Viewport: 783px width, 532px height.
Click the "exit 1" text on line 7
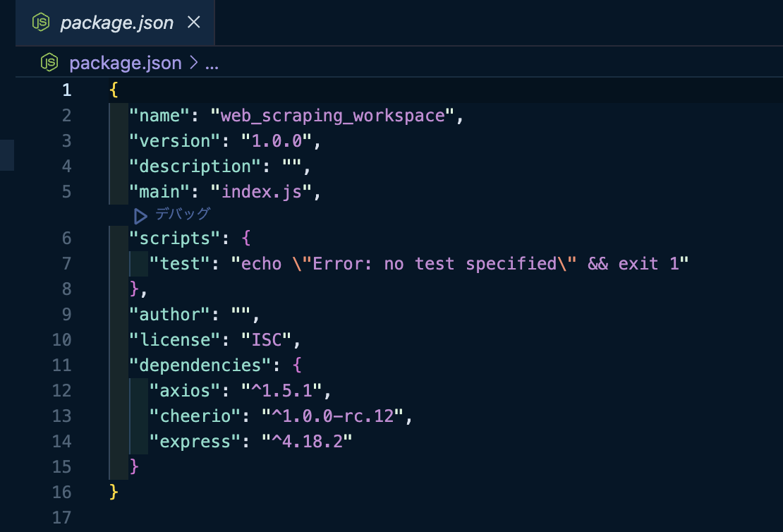(x=649, y=264)
